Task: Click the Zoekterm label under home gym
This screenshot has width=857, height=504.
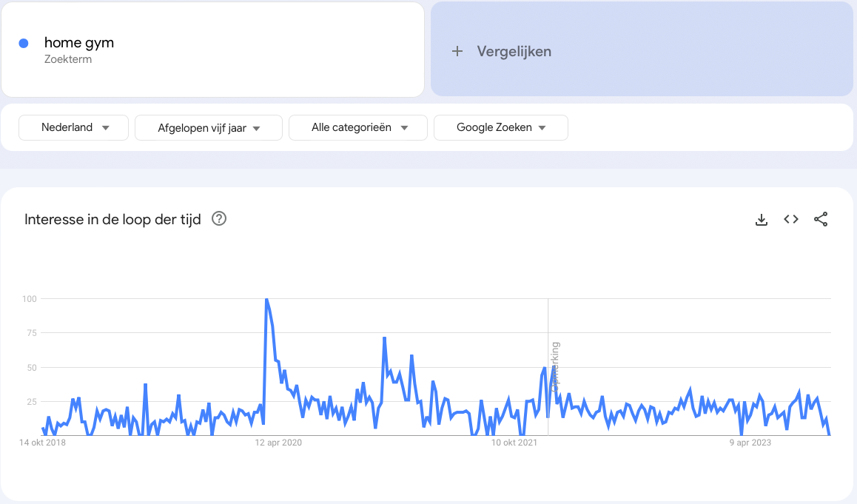Action: [x=68, y=59]
